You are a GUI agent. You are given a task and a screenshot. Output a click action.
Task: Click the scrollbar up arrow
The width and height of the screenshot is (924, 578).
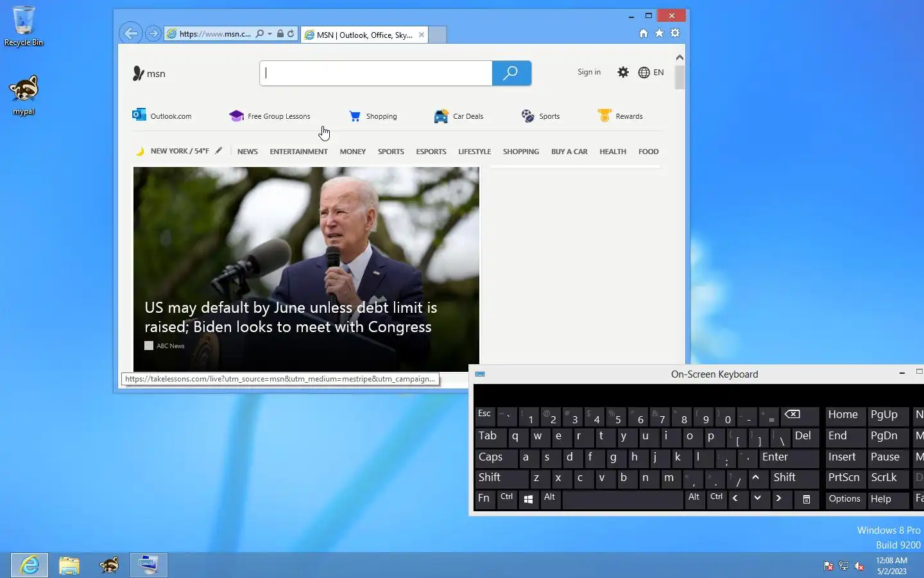pyautogui.click(x=680, y=57)
